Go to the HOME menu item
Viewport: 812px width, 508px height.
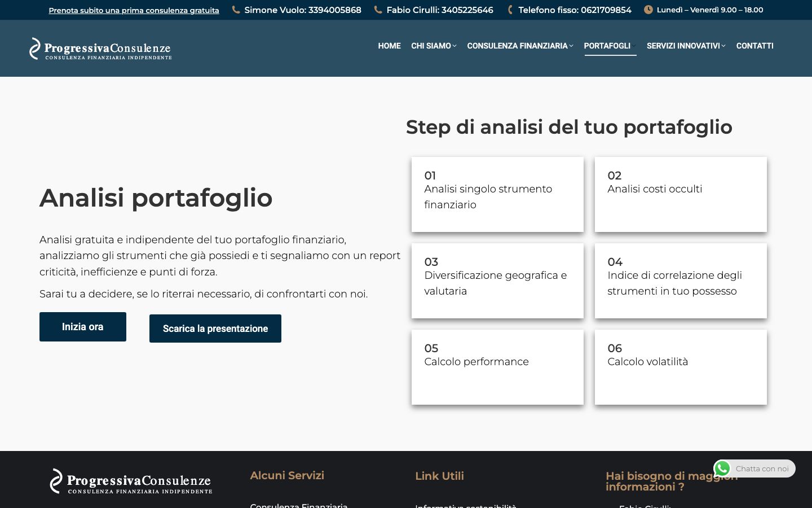pos(389,46)
